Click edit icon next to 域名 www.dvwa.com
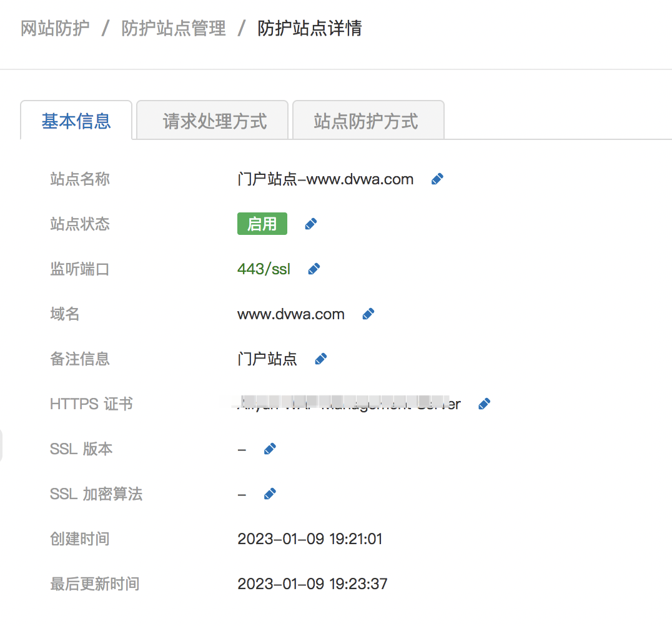672x626 pixels. 368,314
